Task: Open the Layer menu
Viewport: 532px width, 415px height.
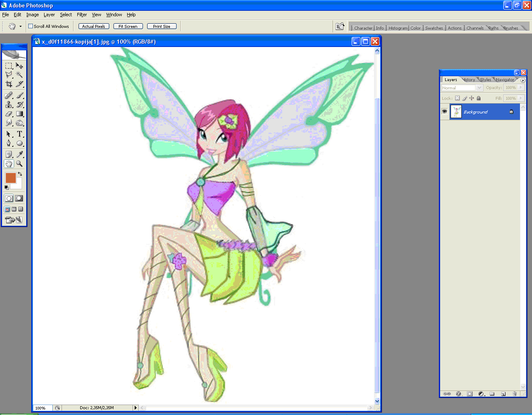Action: pyautogui.click(x=49, y=15)
